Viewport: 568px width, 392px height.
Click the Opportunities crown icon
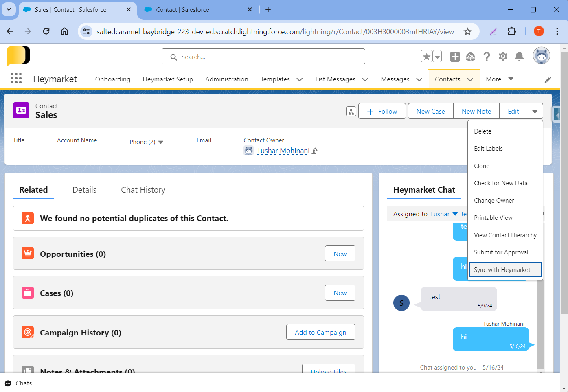[28, 254]
